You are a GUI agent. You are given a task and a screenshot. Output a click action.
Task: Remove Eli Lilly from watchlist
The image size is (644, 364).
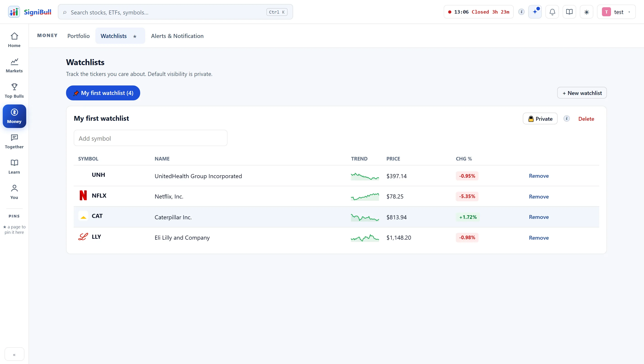(x=539, y=238)
